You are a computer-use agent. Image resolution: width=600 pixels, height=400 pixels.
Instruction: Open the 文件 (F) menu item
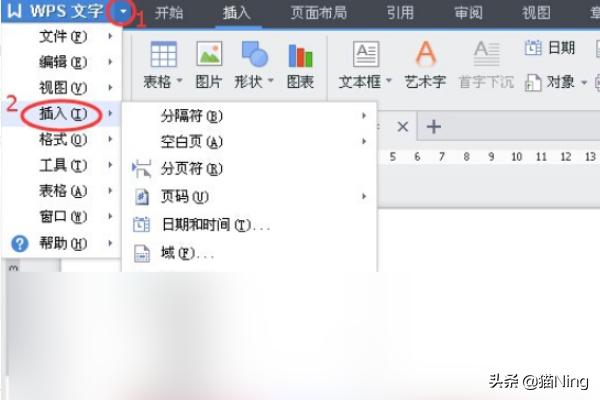[x=63, y=37]
